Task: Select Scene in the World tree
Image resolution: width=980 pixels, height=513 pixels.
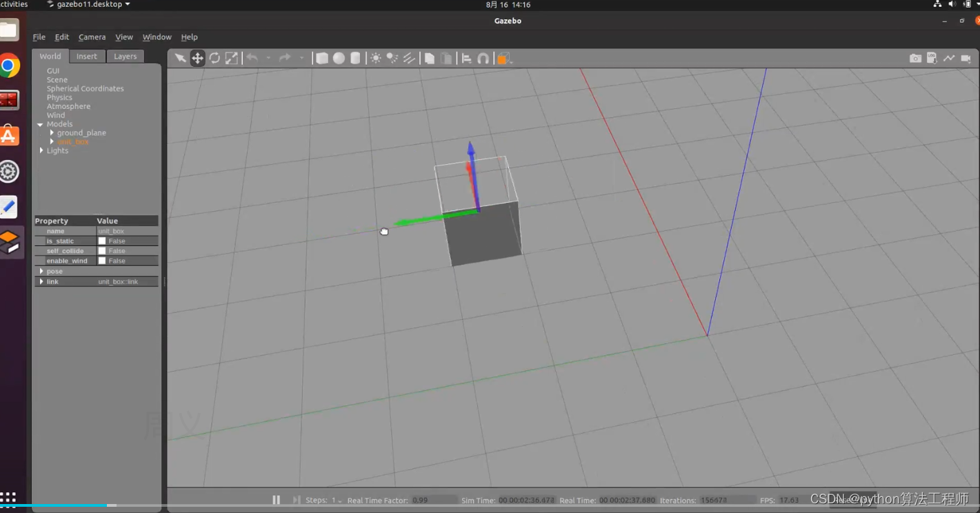Action: pyautogui.click(x=57, y=80)
